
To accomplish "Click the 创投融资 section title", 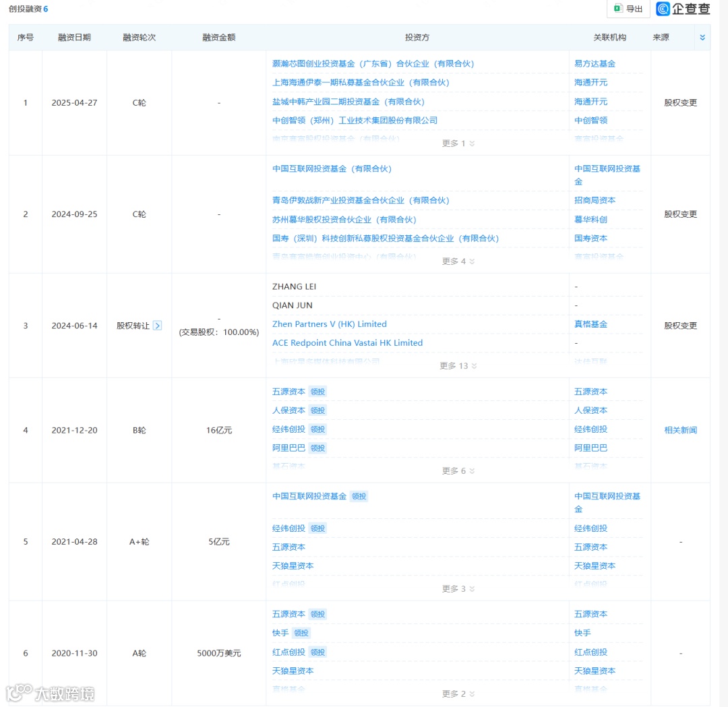I will (25, 9).
